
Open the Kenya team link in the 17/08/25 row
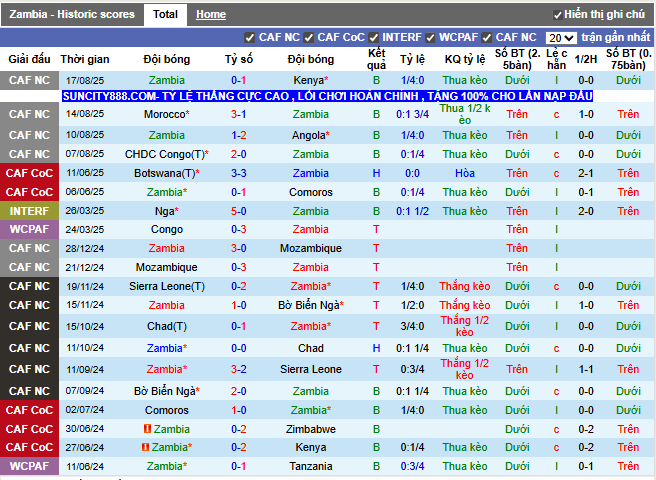coord(309,80)
